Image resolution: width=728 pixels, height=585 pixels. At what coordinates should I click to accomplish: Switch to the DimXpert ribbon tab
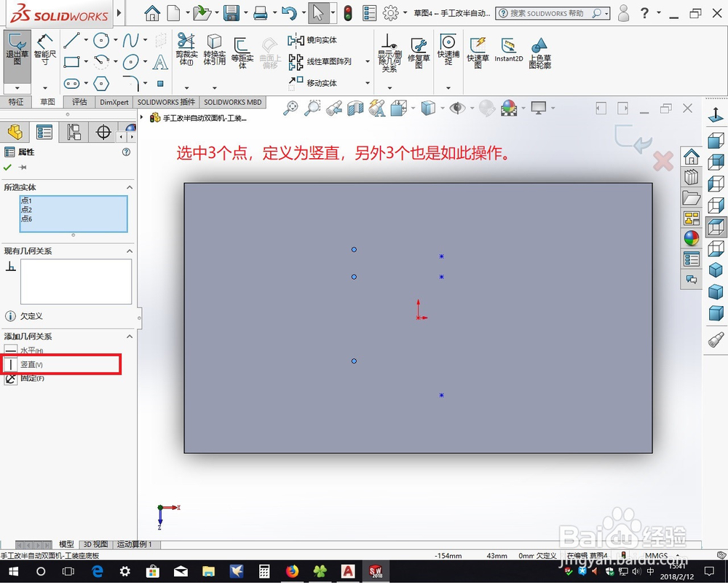[114, 102]
